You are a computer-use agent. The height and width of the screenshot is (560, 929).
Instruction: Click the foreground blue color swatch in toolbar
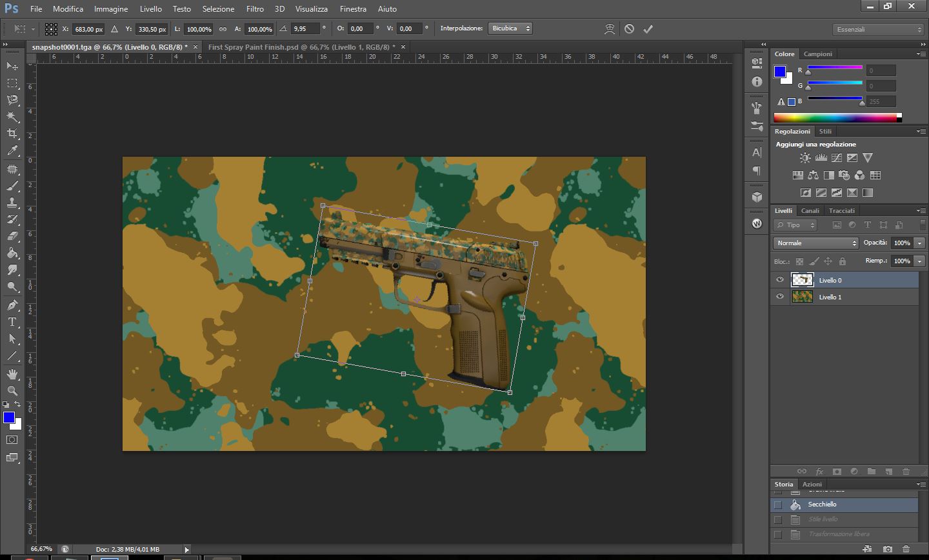coord(9,417)
